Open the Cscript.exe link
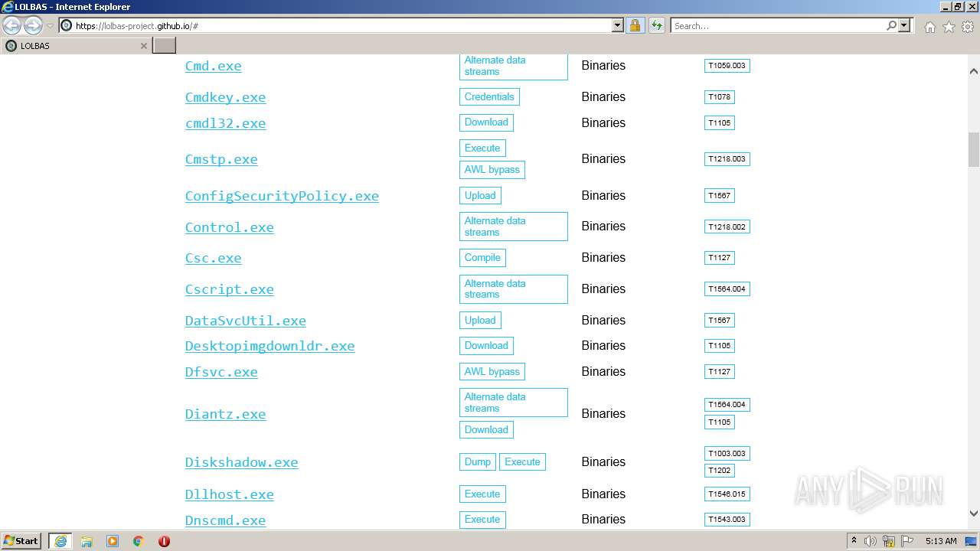The image size is (980, 551). point(229,289)
